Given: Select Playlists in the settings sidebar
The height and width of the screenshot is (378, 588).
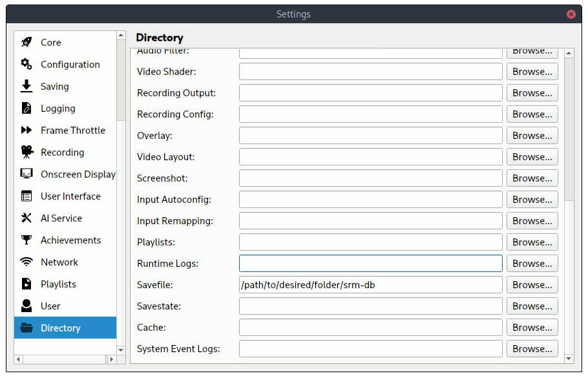Looking at the screenshot, I should (x=59, y=284).
